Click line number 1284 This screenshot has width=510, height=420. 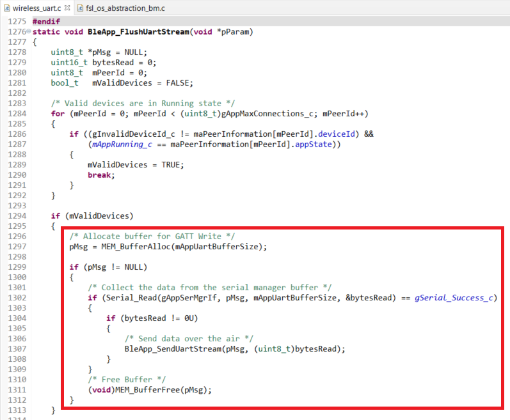[x=17, y=114]
